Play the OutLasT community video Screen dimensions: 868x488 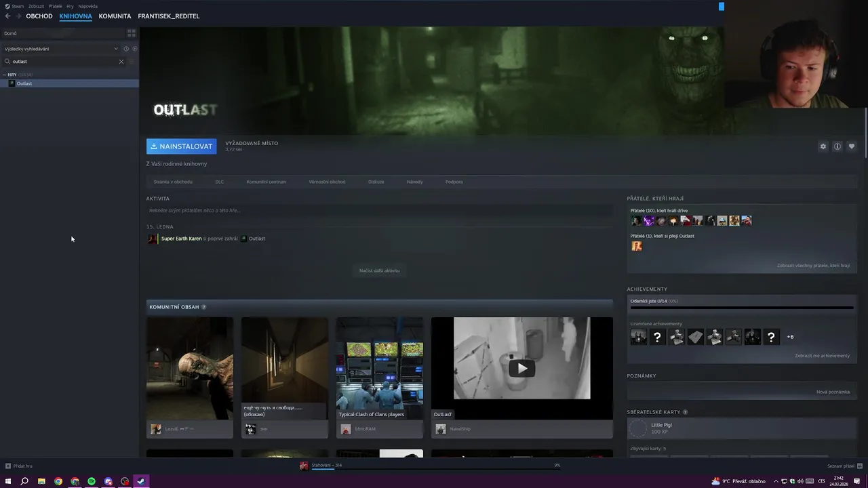point(522,368)
